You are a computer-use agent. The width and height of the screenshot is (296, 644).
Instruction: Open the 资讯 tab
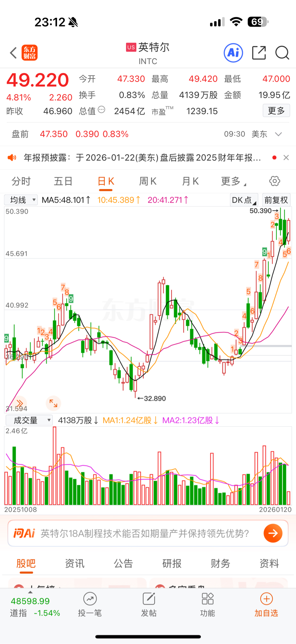click(74, 563)
